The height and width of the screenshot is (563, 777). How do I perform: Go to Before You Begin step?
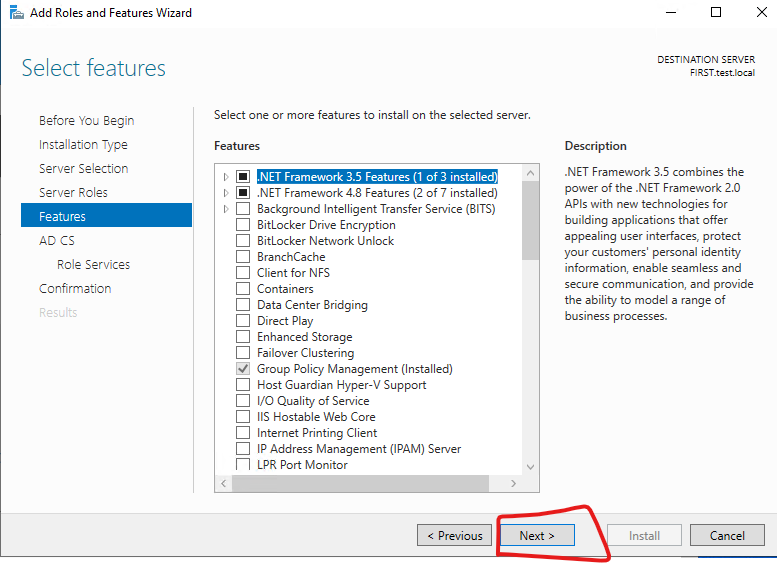87,120
